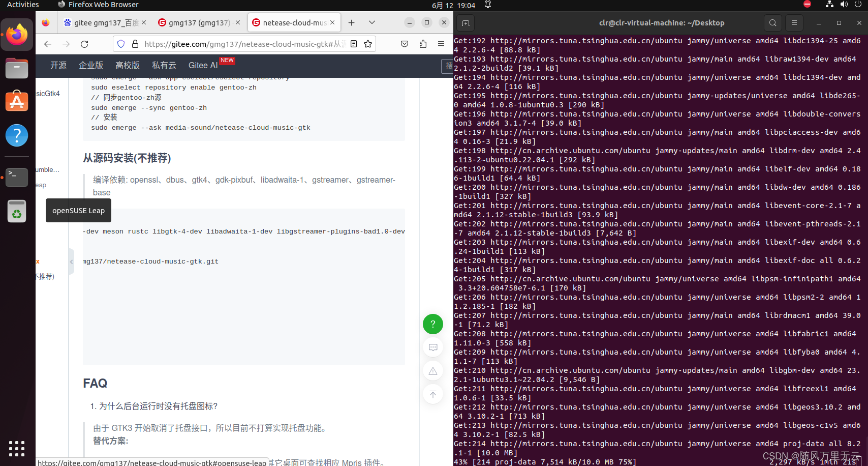Click the site padlock icon
Viewport: 868px width, 466px height.
click(135, 44)
